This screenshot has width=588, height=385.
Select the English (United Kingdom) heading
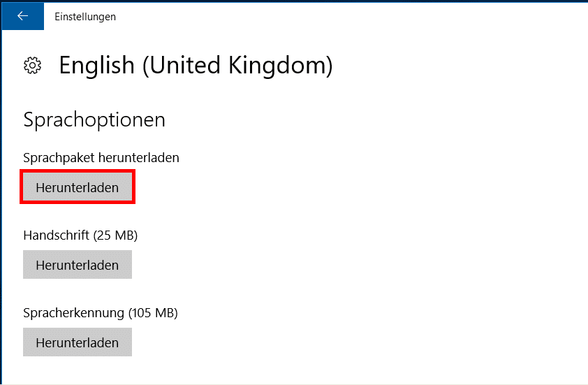click(196, 66)
